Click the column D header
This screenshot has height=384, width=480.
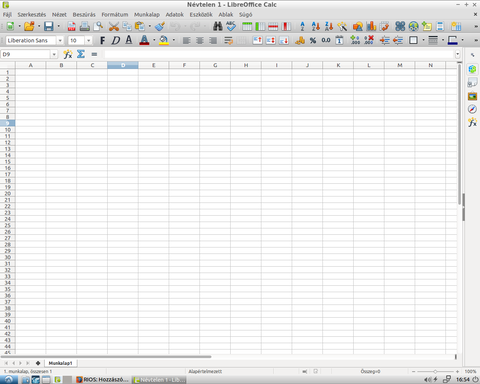coord(123,65)
